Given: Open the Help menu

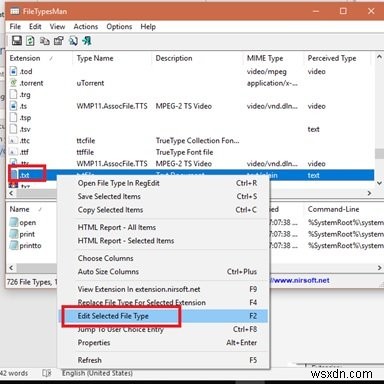Looking at the screenshot, I should point(148,26).
